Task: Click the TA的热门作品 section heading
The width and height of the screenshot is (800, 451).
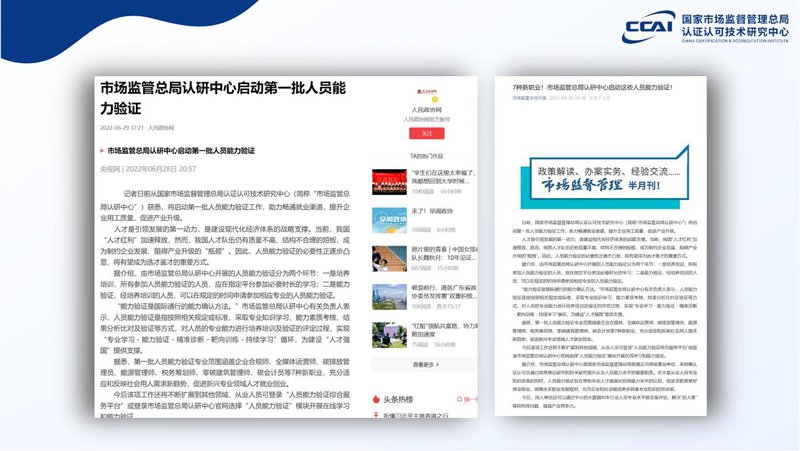Action: [x=427, y=156]
